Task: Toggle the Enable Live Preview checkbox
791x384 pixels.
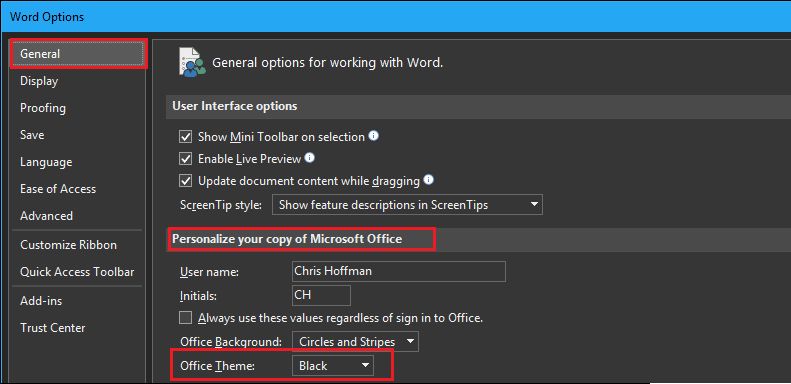Action: (186, 158)
